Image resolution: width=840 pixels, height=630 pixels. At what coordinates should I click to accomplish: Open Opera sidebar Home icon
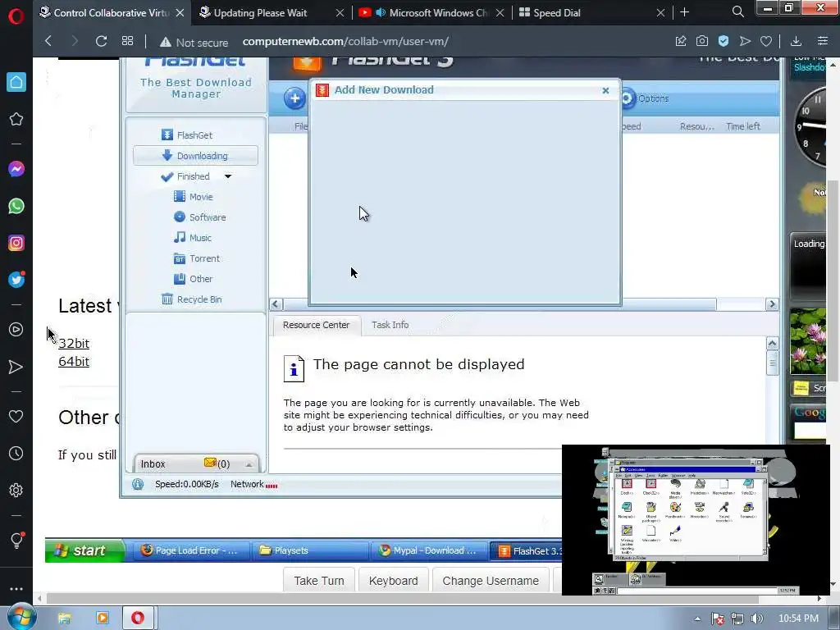[x=16, y=82]
